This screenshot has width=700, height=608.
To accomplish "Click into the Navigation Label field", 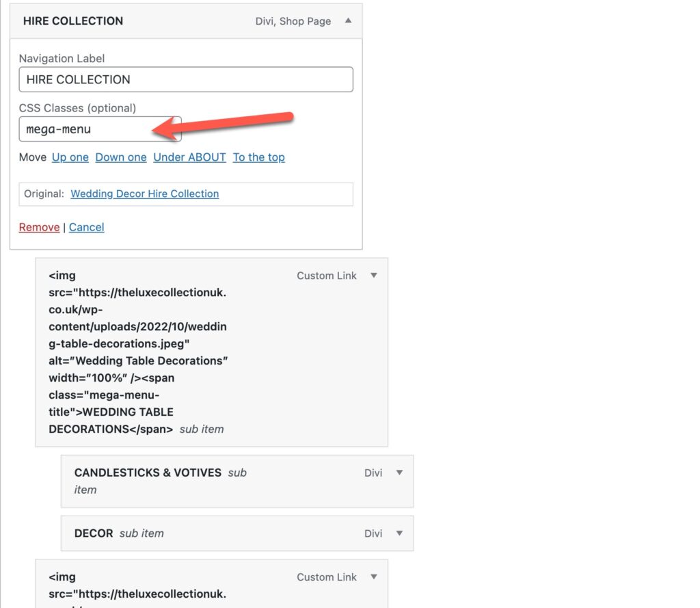I will tap(185, 79).
